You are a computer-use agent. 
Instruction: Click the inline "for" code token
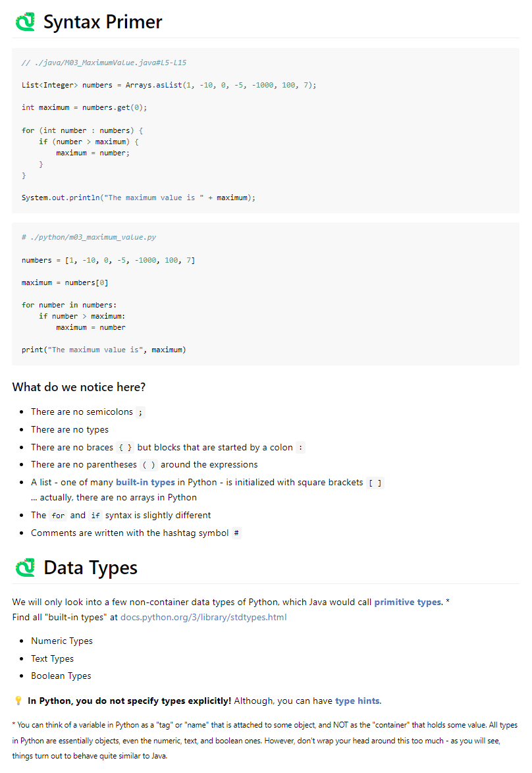57,516
